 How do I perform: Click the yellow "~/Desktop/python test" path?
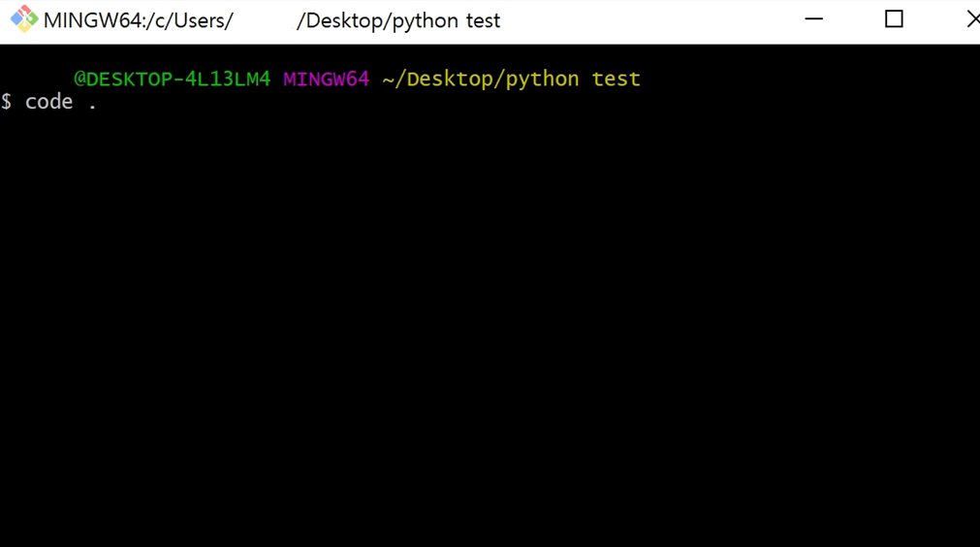511,80
